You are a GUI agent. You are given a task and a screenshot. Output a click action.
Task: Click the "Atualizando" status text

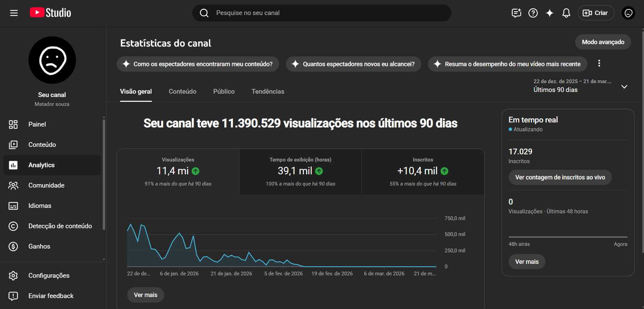[528, 130]
